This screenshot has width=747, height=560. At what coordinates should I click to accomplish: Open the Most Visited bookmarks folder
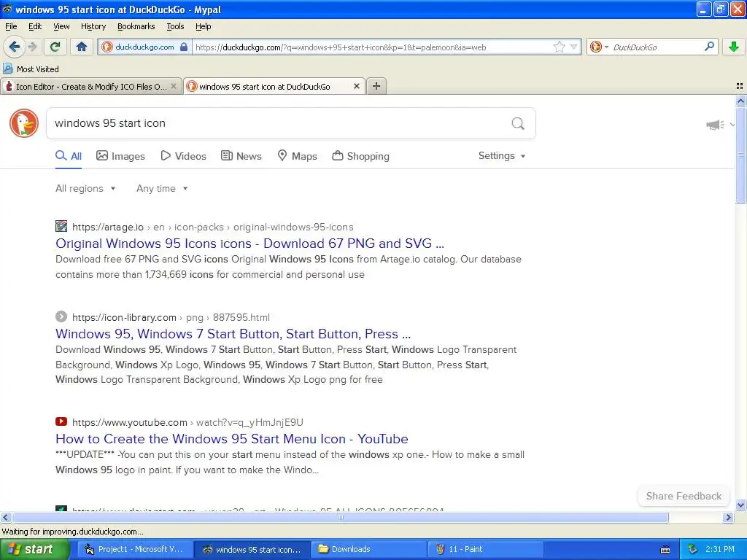(31, 69)
